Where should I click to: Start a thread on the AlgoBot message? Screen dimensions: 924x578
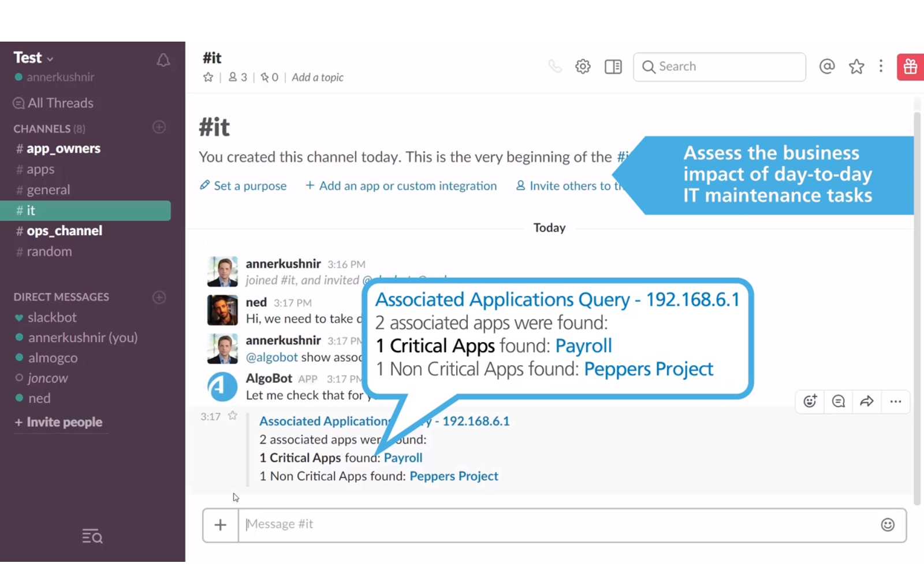pyautogui.click(x=839, y=401)
